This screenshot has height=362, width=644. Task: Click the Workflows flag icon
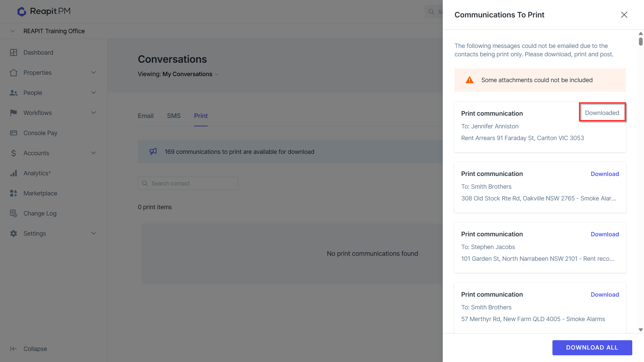point(13,113)
